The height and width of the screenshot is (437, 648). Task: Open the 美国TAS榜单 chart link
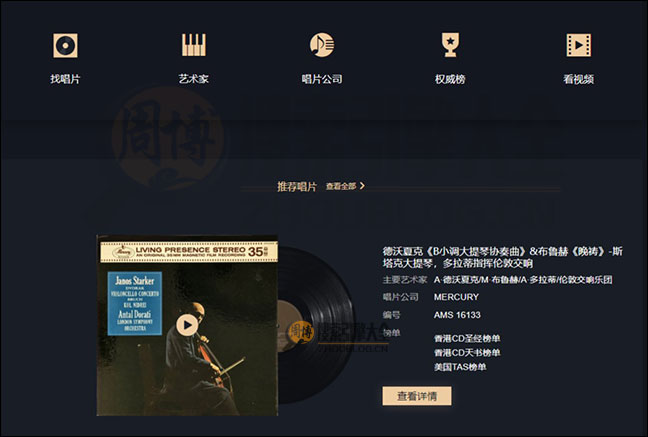[460, 367]
